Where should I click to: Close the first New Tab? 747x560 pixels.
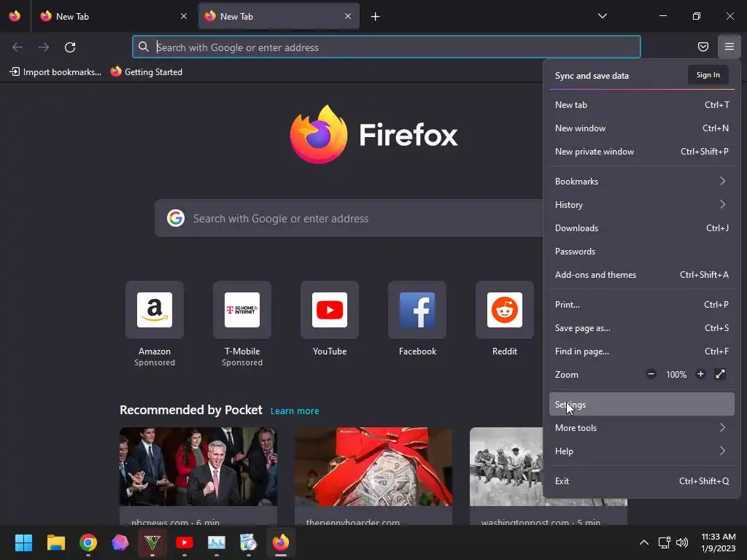(184, 16)
